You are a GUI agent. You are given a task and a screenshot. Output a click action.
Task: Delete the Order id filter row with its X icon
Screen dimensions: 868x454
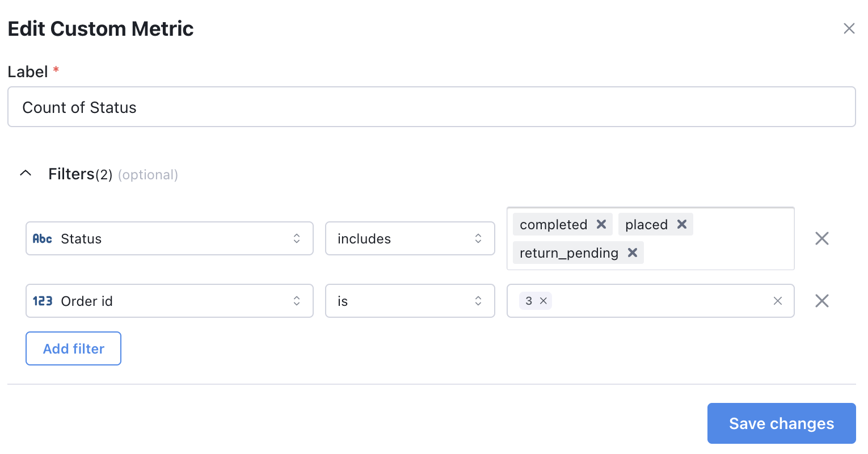[x=821, y=301]
